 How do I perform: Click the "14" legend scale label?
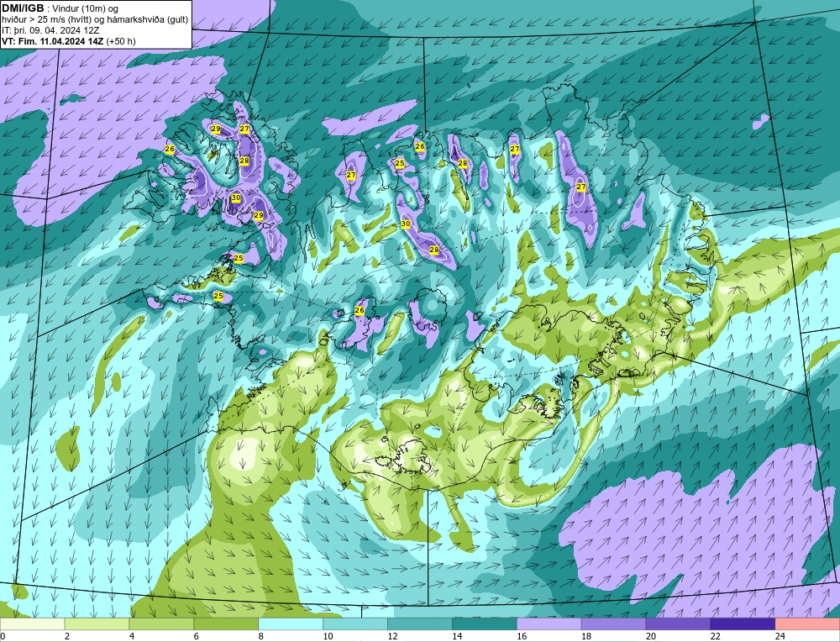click(x=457, y=636)
